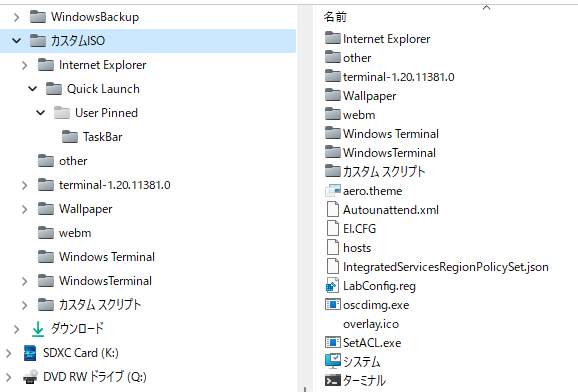Sort by the 名前 column header
Viewport: 578px width, 392px height.
[x=335, y=17]
